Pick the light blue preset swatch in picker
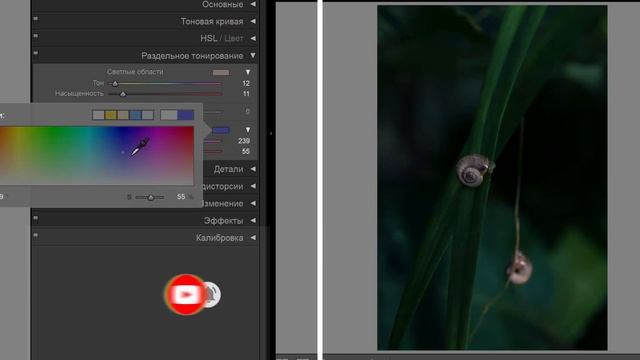Image resolution: width=640 pixels, height=360 pixels. pyautogui.click(x=135, y=115)
